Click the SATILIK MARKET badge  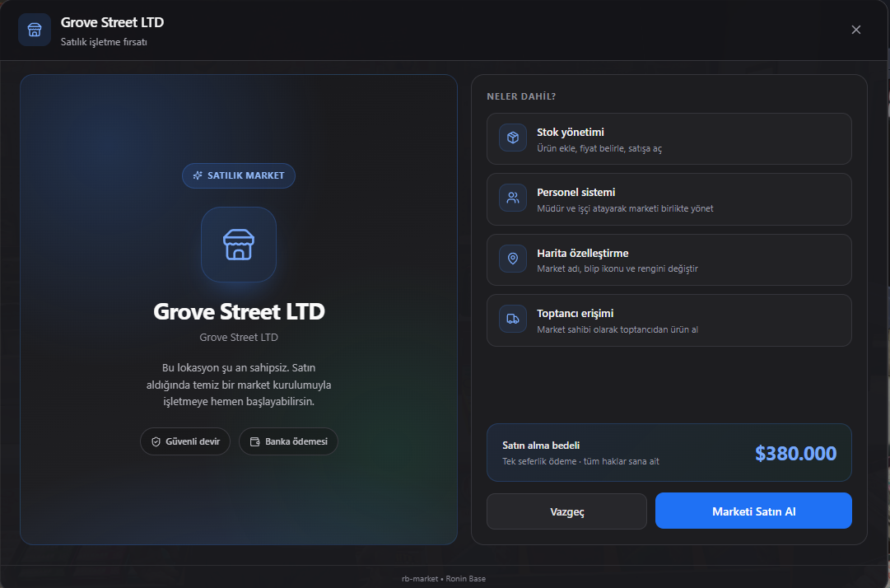(239, 176)
